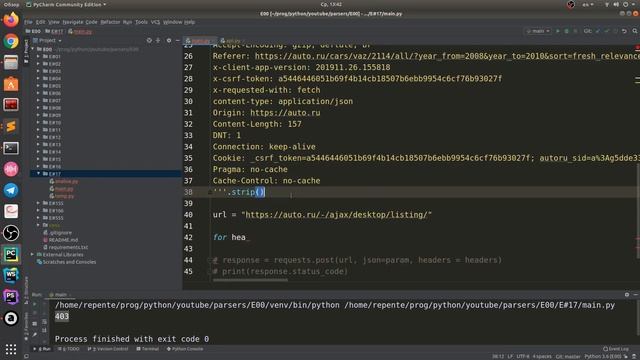Click the Project panel settings gear
640x360 pixels.
pyautogui.click(x=169, y=40)
